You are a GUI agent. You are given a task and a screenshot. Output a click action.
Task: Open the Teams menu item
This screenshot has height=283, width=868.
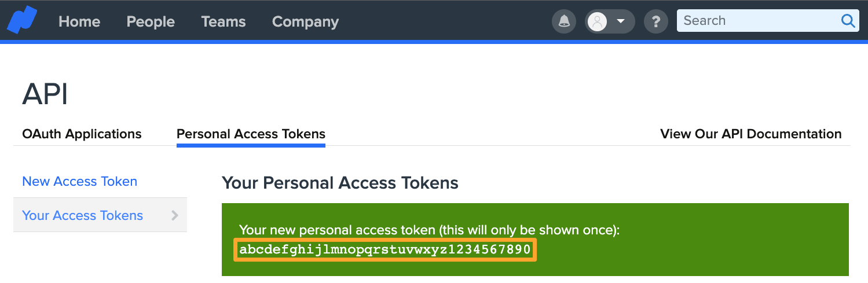pos(224,21)
